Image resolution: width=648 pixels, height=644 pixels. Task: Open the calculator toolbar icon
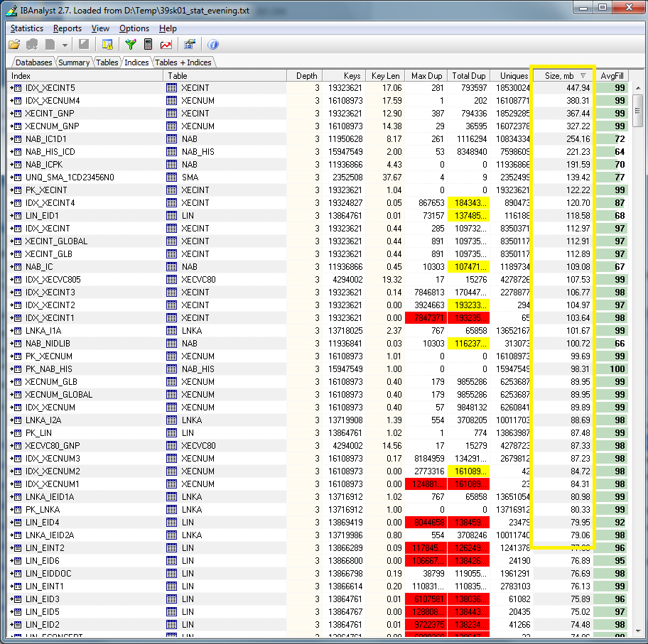click(148, 45)
